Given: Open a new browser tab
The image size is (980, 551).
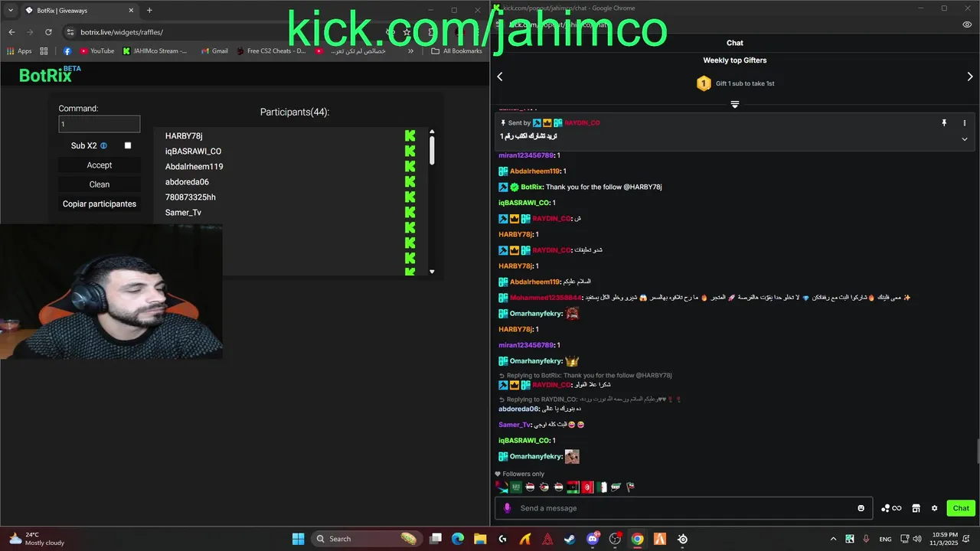Looking at the screenshot, I should click(x=149, y=11).
